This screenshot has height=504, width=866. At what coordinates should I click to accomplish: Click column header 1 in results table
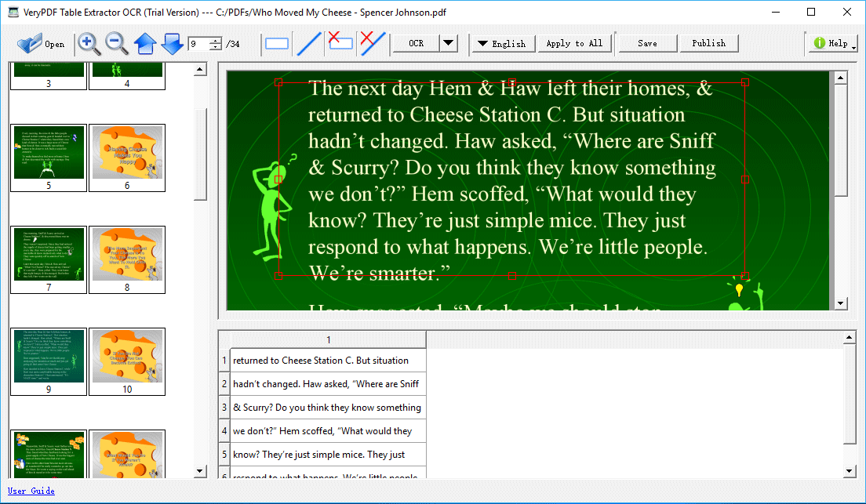click(x=328, y=340)
